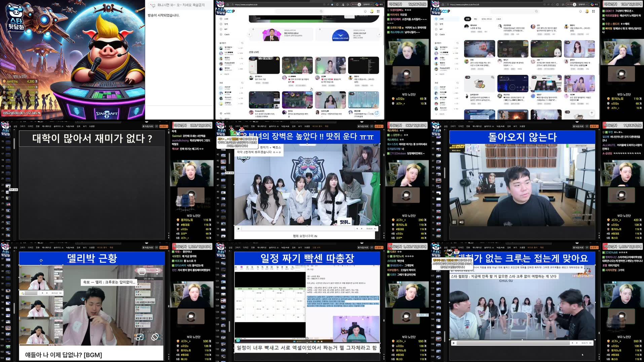Click the scroll-to-top arrow on the live list
Viewport: 644px width, 362px height.
click(592, 113)
